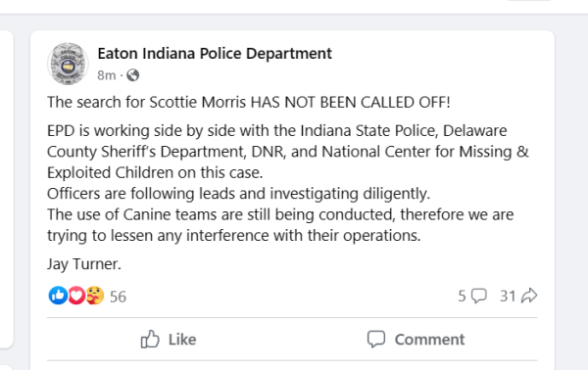Open the Eaton Indiana Police Department page name
This screenshot has height=370, width=588.
coord(215,54)
